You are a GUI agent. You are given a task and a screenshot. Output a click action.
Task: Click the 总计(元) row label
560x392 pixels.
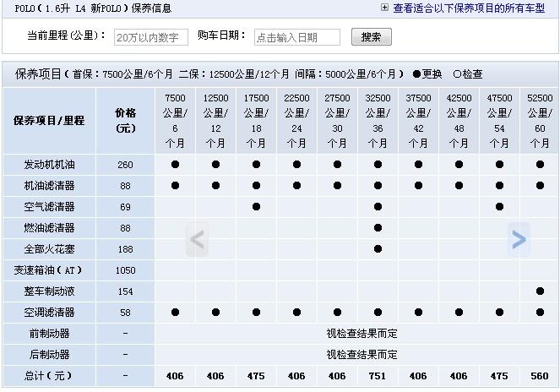pyautogui.click(x=48, y=376)
